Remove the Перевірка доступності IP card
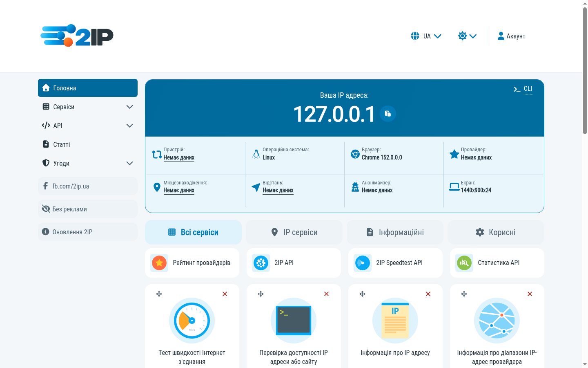588x368 pixels. [326, 294]
